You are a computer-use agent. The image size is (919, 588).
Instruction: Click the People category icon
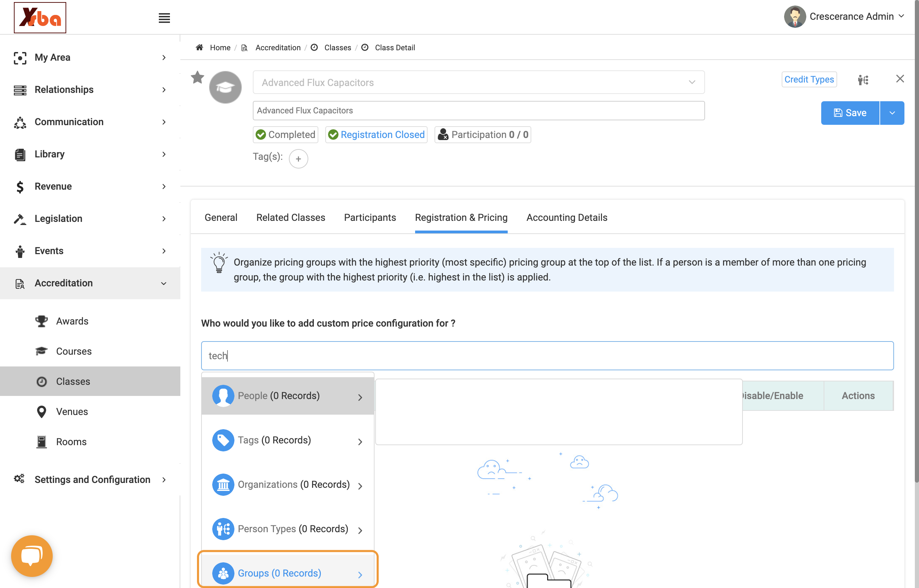tap(223, 396)
